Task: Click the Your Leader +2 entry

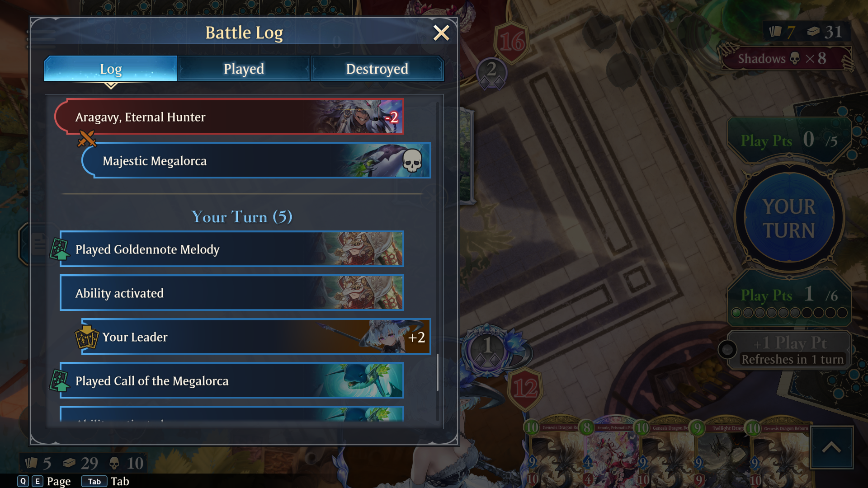Action: pos(256,337)
